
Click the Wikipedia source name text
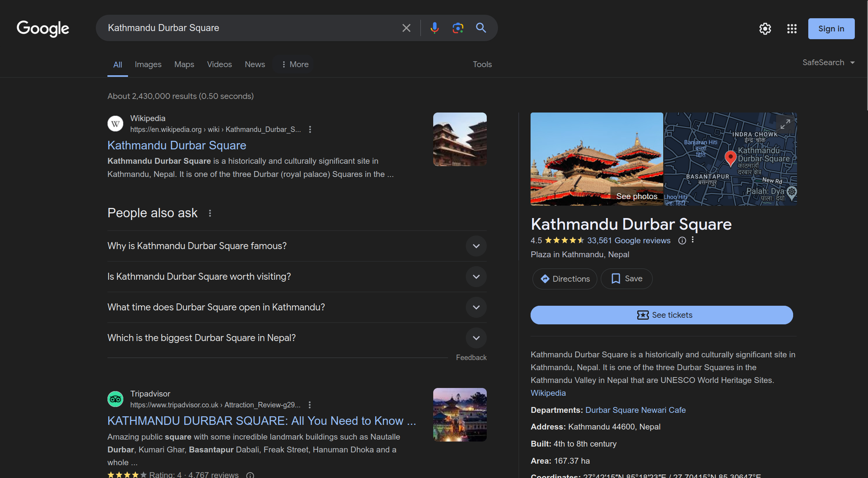coord(148,118)
